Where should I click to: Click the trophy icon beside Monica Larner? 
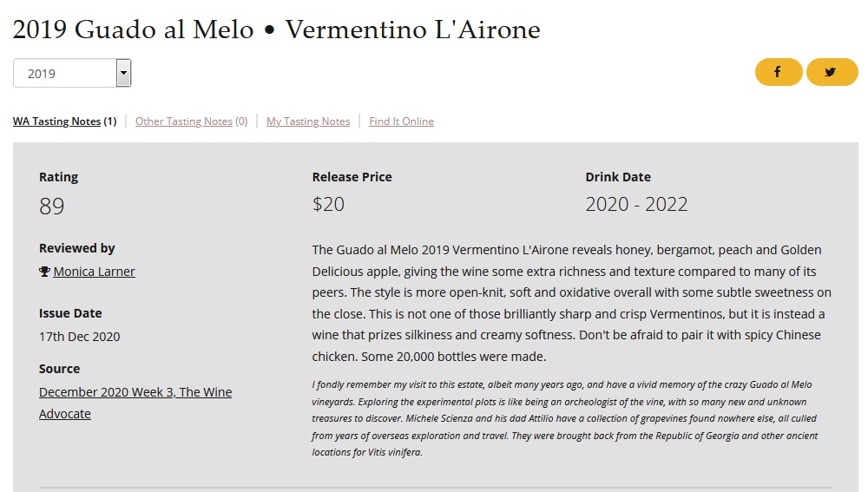point(45,272)
